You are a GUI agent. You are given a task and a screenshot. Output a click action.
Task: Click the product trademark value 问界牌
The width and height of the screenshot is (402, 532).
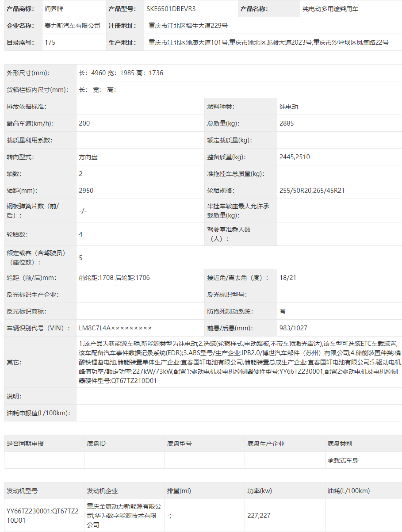(54, 9)
